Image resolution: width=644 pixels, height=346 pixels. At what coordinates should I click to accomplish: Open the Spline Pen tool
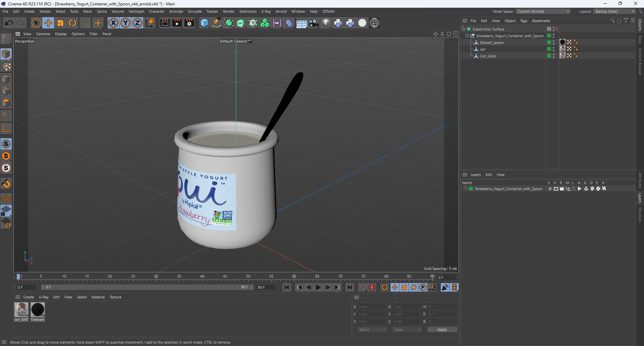coord(217,23)
